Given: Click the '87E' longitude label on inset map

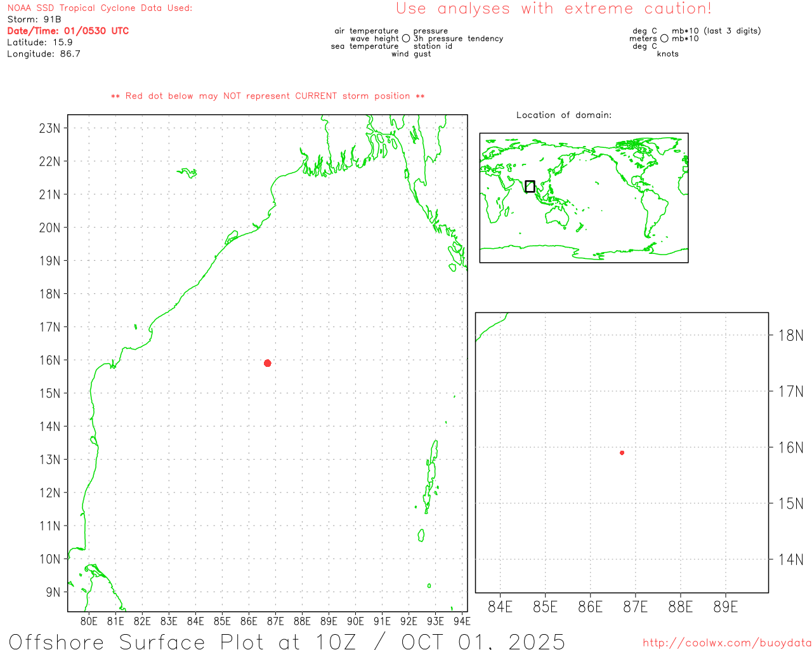Looking at the screenshot, I should pos(635,607).
